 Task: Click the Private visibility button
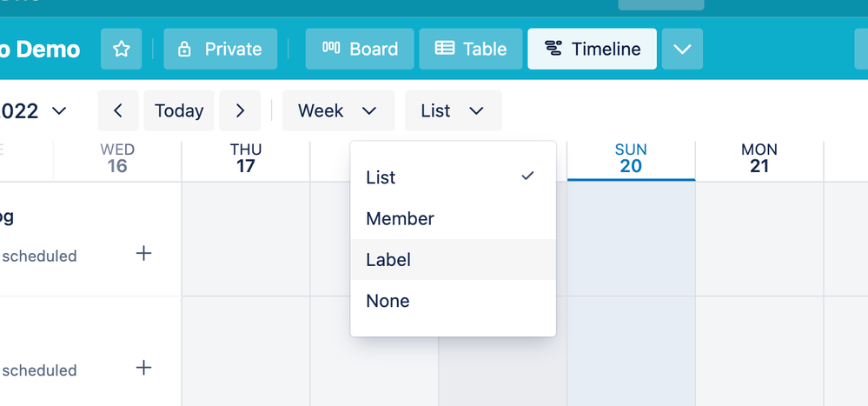(x=220, y=49)
